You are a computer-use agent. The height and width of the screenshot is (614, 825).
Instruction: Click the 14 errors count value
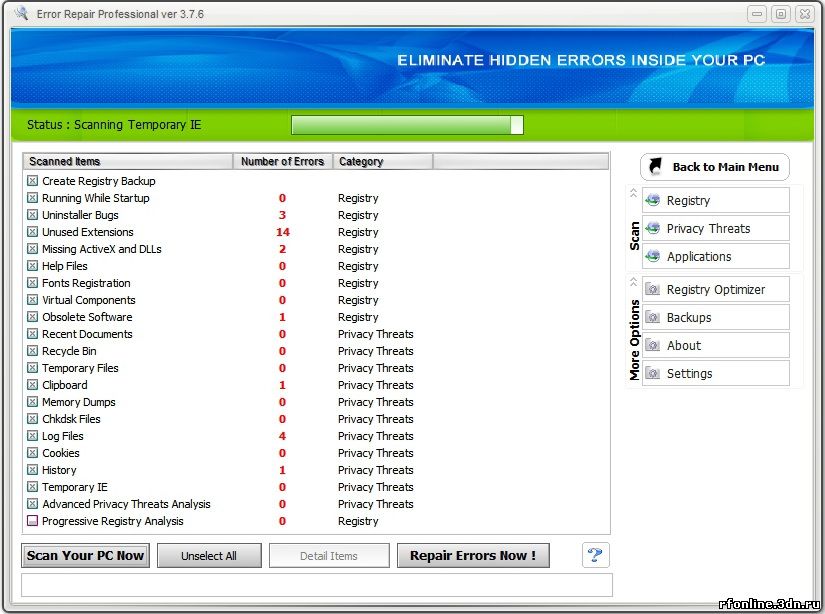(x=283, y=231)
